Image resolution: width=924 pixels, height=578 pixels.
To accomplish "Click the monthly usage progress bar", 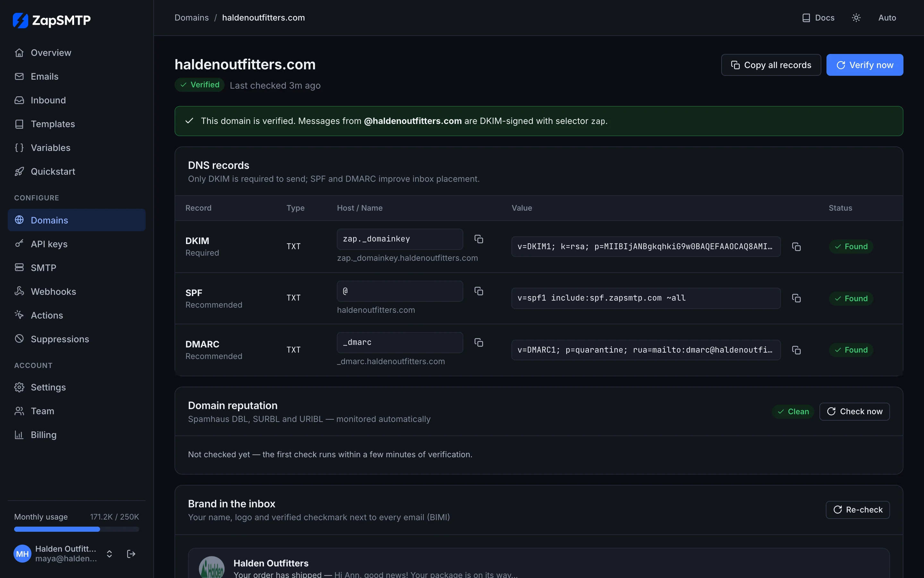I will coord(76,529).
